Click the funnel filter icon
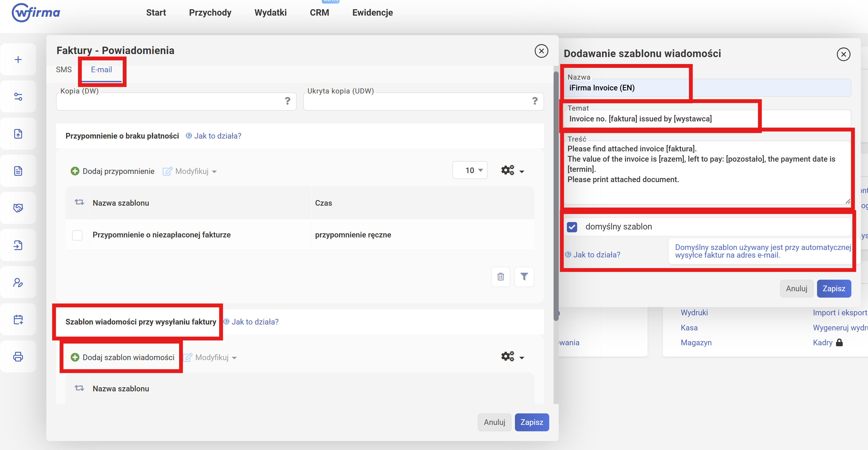 pyautogui.click(x=524, y=277)
